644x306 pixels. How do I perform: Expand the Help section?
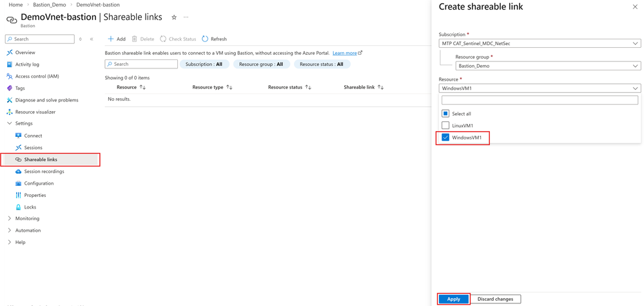10,243
